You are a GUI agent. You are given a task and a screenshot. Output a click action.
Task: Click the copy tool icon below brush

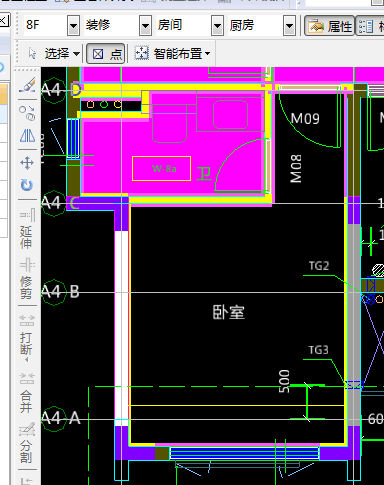point(27,113)
